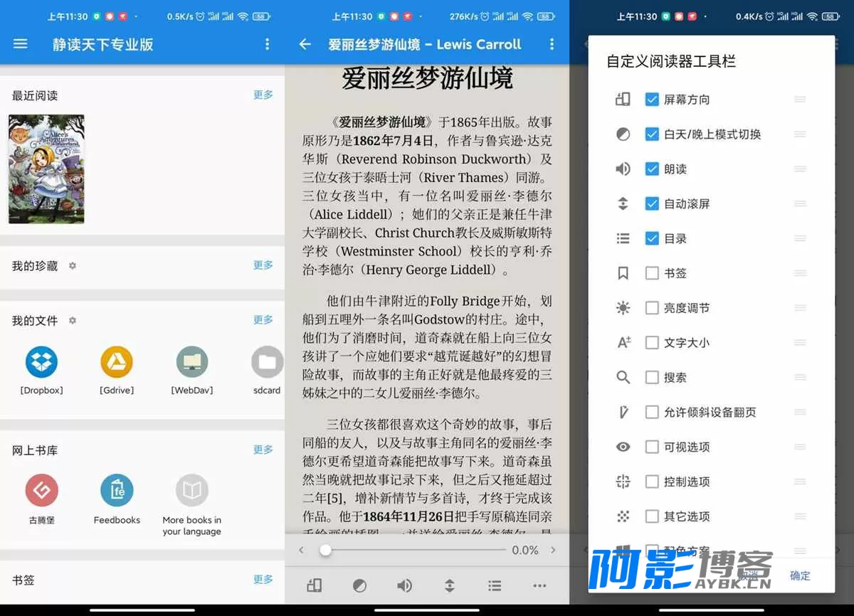The height and width of the screenshot is (616, 854).
Task: Enable the 书签 checkbox
Action: click(x=652, y=273)
